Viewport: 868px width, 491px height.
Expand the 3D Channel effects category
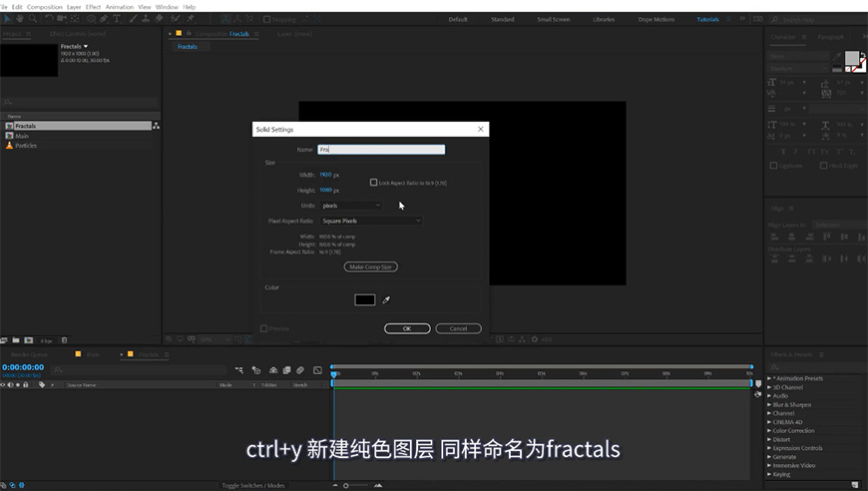click(769, 387)
